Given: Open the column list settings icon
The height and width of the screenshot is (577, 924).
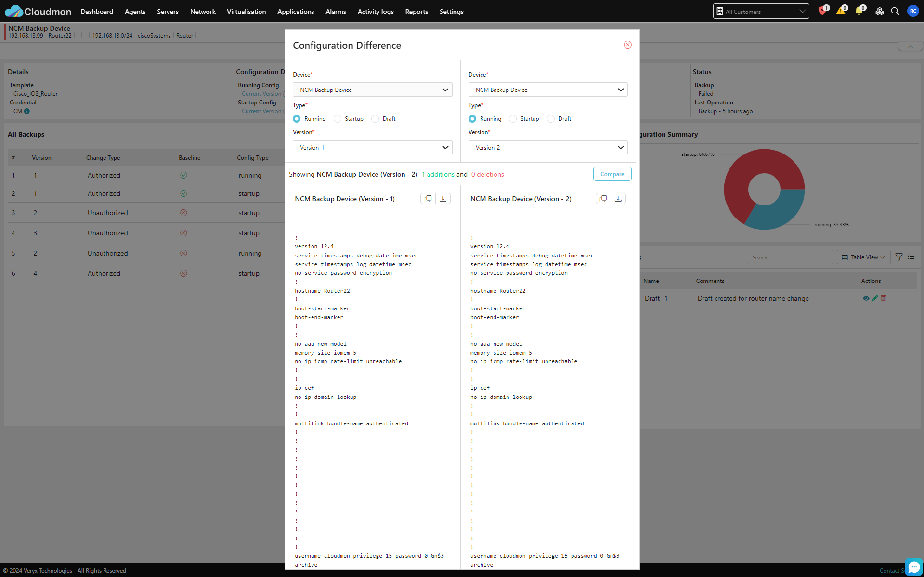Looking at the screenshot, I should [911, 257].
